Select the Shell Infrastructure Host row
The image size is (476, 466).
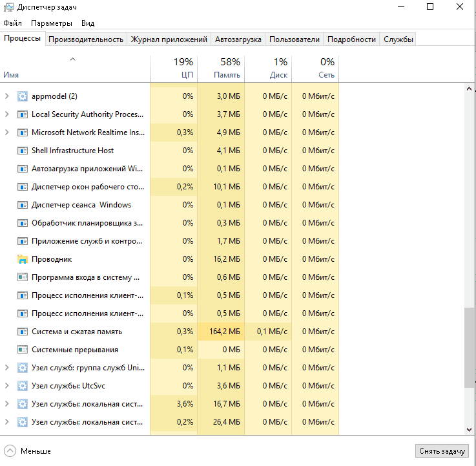[x=169, y=151]
